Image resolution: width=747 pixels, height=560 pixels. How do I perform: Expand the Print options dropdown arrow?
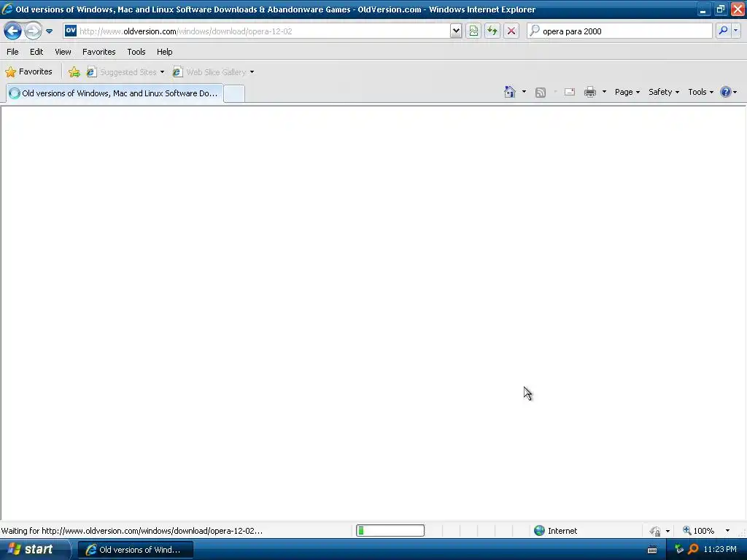[604, 92]
